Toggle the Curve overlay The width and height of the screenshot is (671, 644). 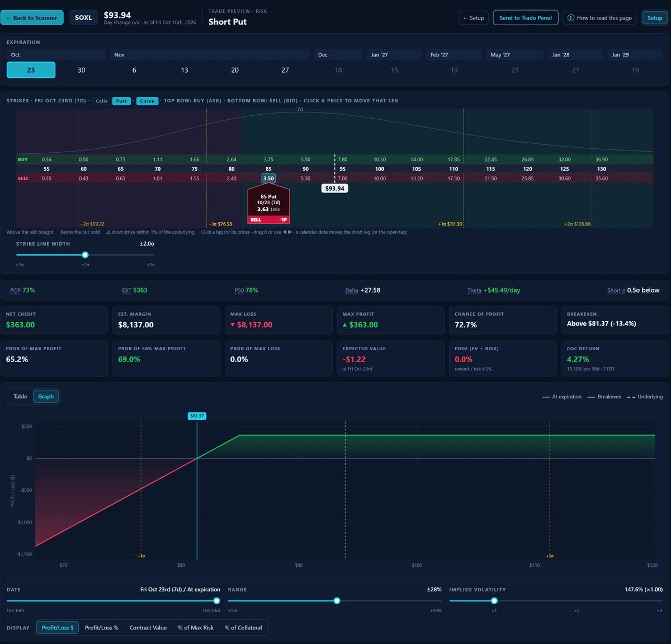coord(147,101)
